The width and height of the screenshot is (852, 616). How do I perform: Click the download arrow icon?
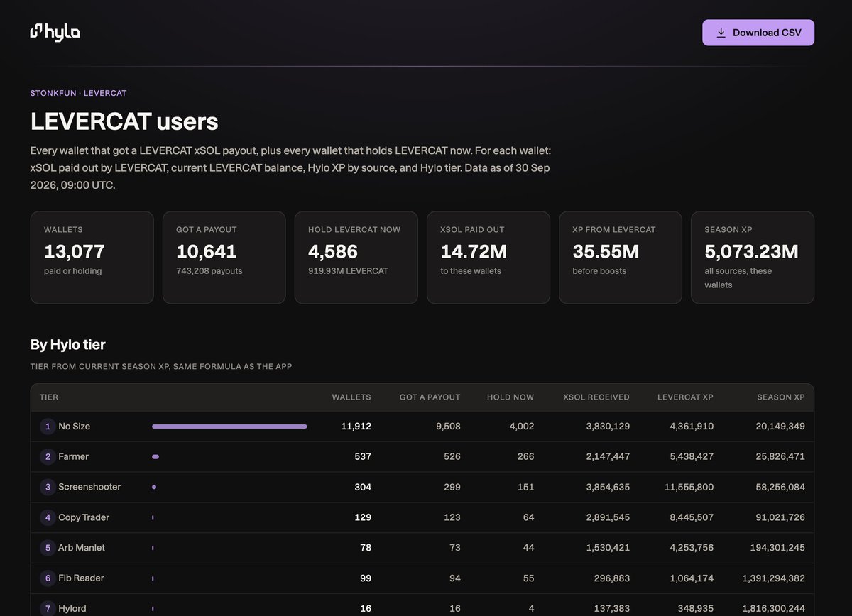[721, 33]
